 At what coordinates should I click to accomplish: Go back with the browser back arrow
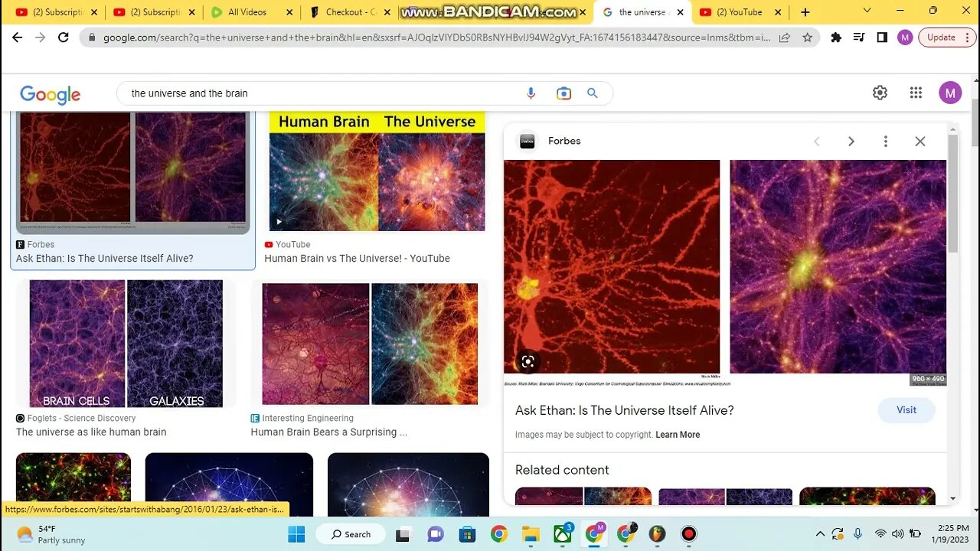coord(17,37)
